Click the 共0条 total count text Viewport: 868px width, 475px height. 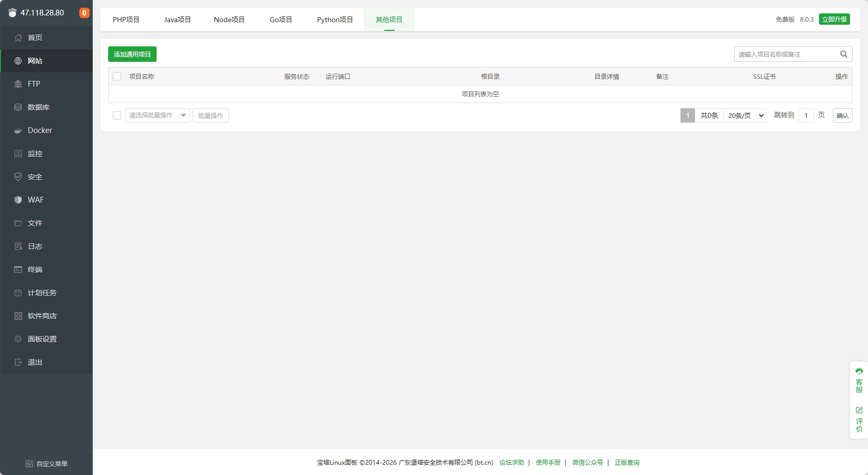tap(709, 115)
